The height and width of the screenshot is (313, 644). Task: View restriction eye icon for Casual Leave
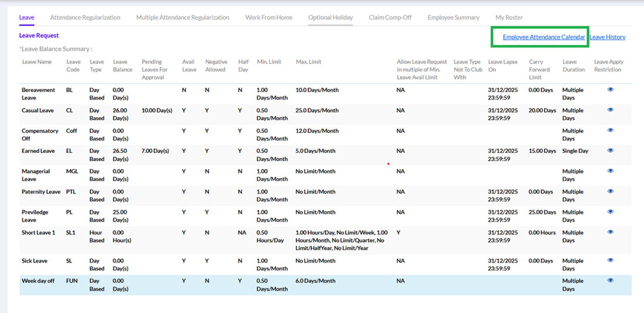click(610, 110)
